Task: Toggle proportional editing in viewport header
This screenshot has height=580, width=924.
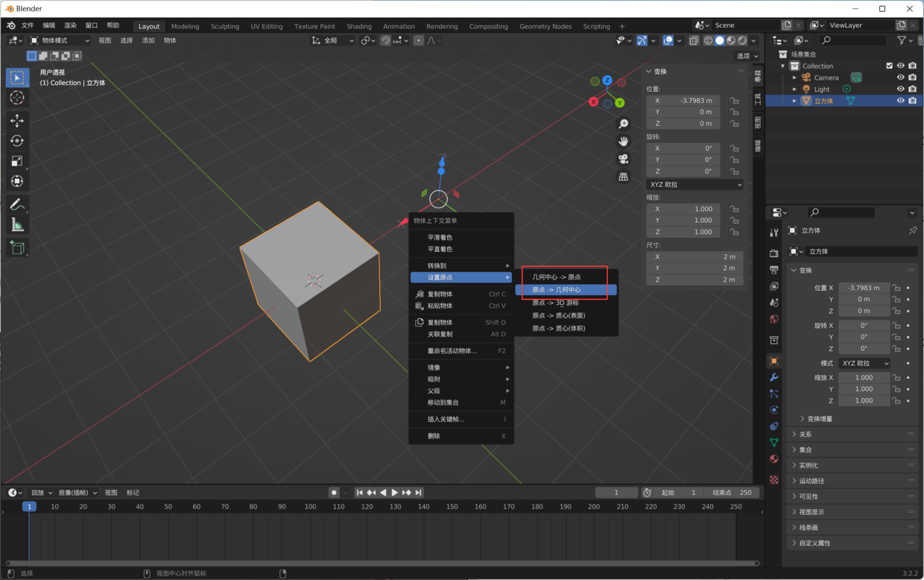Action: pyautogui.click(x=419, y=40)
